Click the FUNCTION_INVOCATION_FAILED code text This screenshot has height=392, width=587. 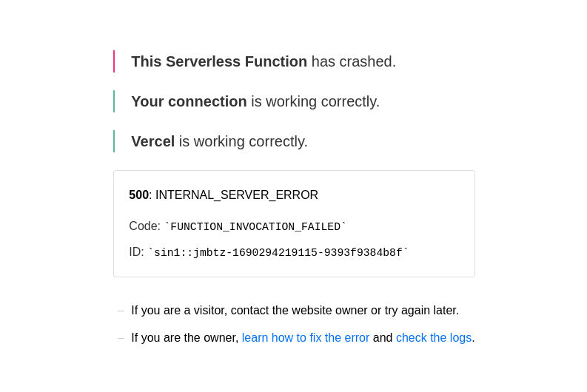pyautogui.click(x=255, y=226)
